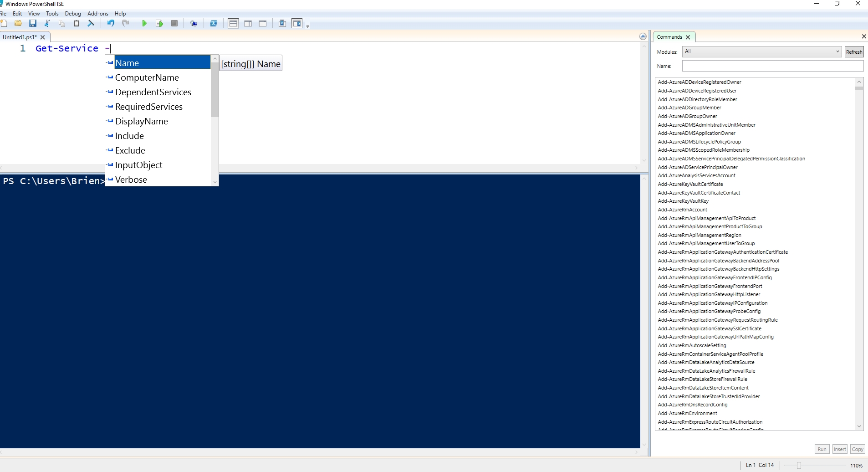
Task: Open the New Remote PowerShell Tab icon
Action: tap(194, 23)
